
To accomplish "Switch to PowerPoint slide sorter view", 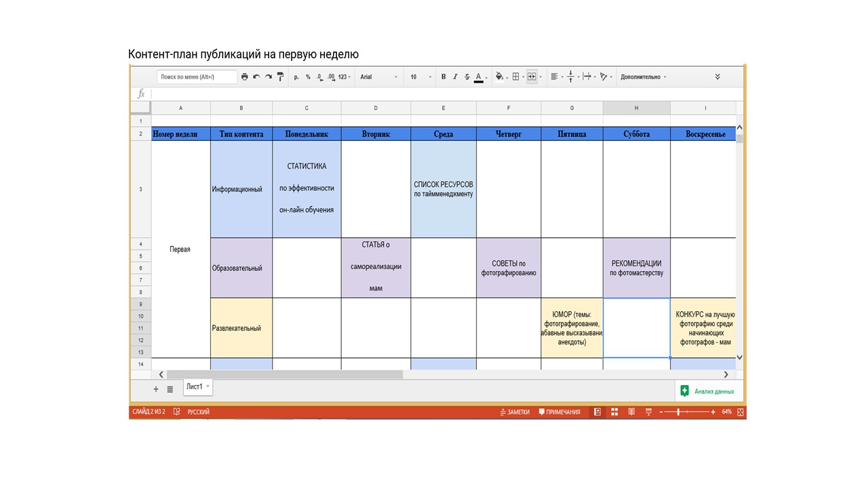I will point(614,412).
